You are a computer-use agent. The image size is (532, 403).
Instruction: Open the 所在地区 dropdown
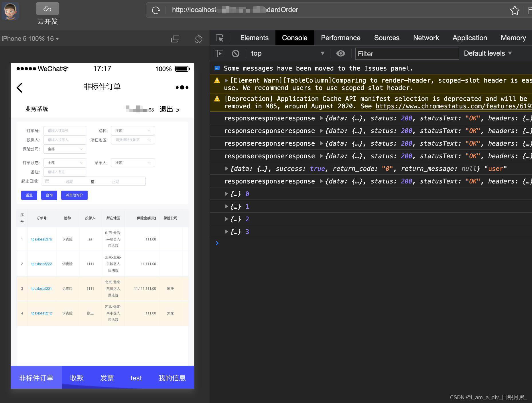133,140
